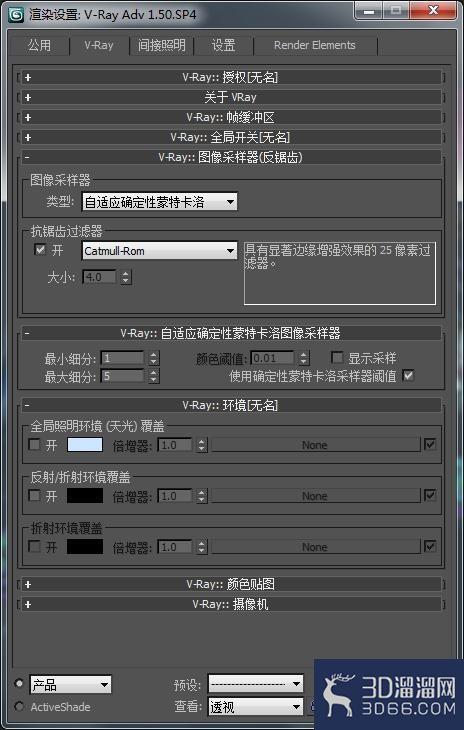Viewport: 464px width, 730px height.
Task: Select the 产品 render mode radio button
Action: click(19, 683)
